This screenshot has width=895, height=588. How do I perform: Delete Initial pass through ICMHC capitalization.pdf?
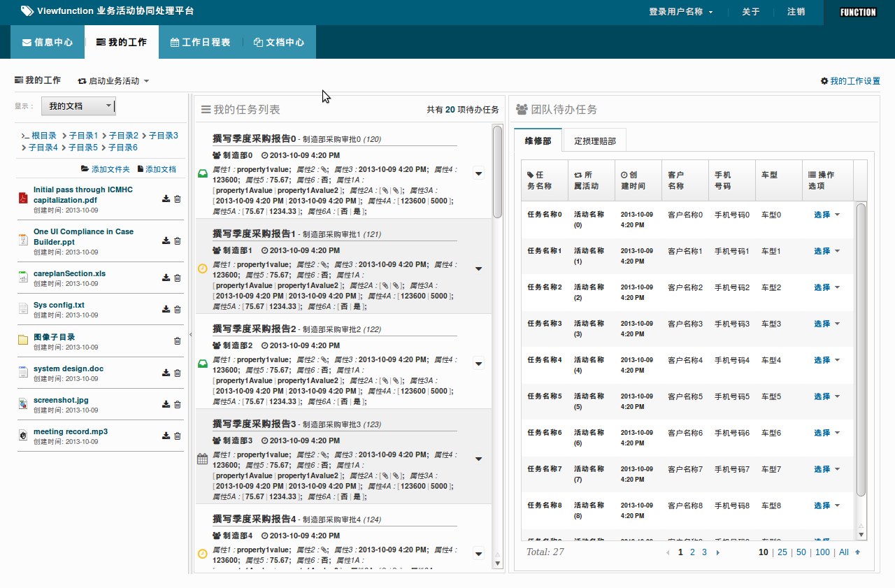177,199
